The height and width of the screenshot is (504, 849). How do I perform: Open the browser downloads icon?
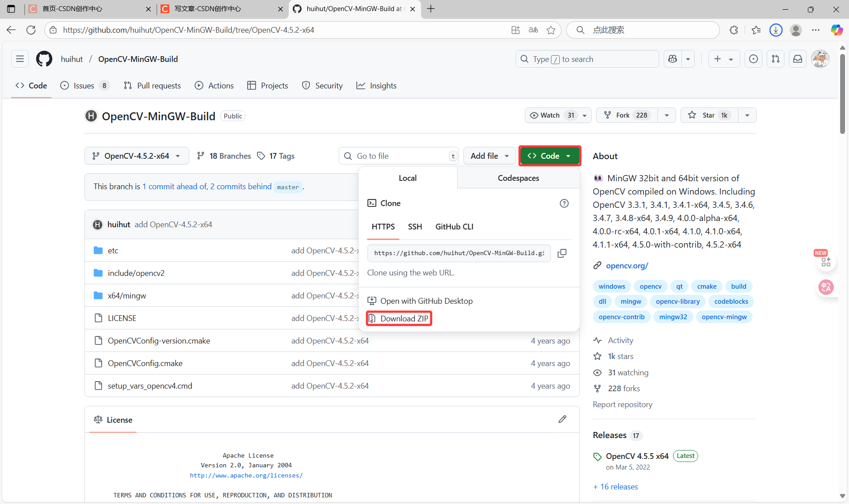(x=776, y=30)
